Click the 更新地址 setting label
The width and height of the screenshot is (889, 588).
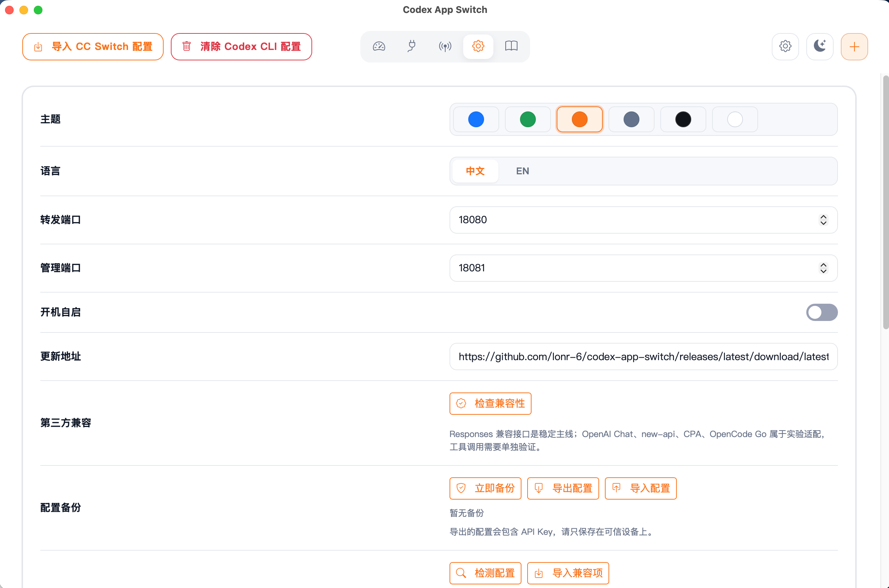click(60, 357)
